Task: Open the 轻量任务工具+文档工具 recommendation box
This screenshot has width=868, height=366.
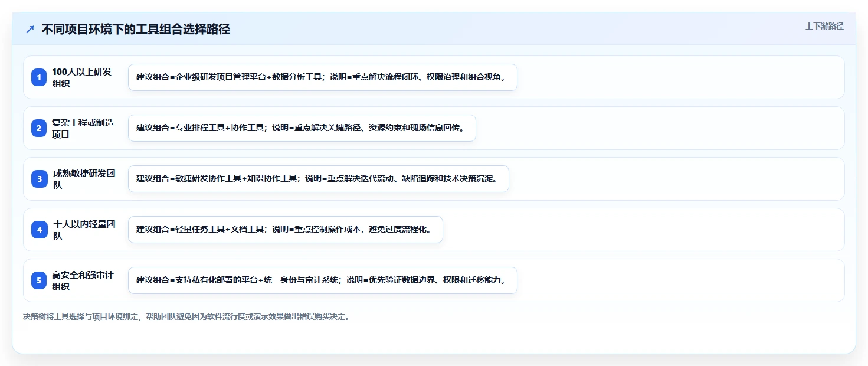Action: (286, 230)
